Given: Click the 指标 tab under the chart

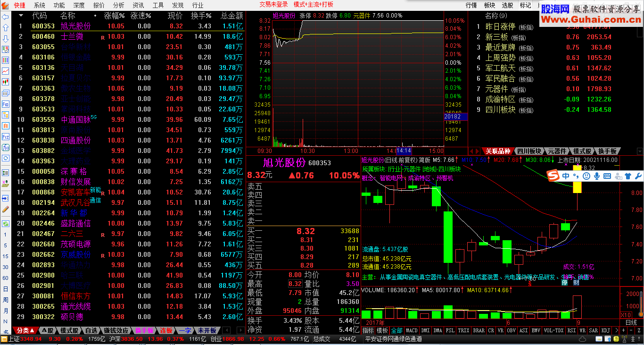Looking at the screenshot, I should [x=368, y=330].
